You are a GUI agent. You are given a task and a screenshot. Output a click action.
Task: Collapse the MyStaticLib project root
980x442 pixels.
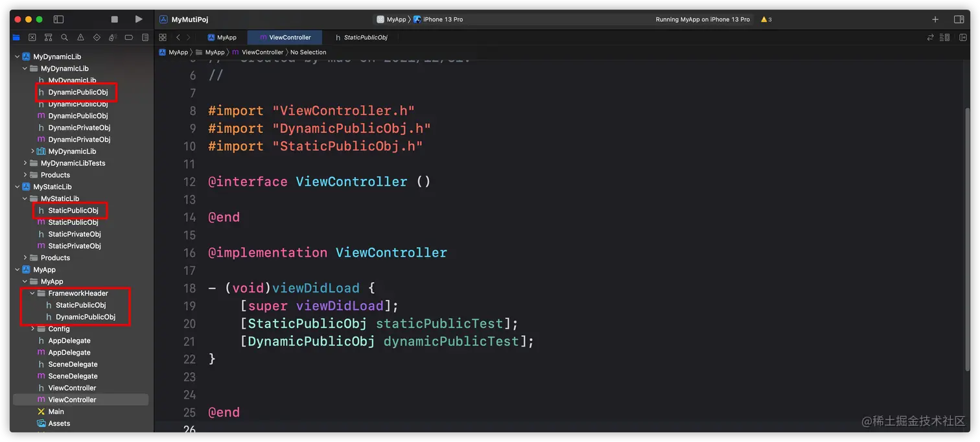17,187
